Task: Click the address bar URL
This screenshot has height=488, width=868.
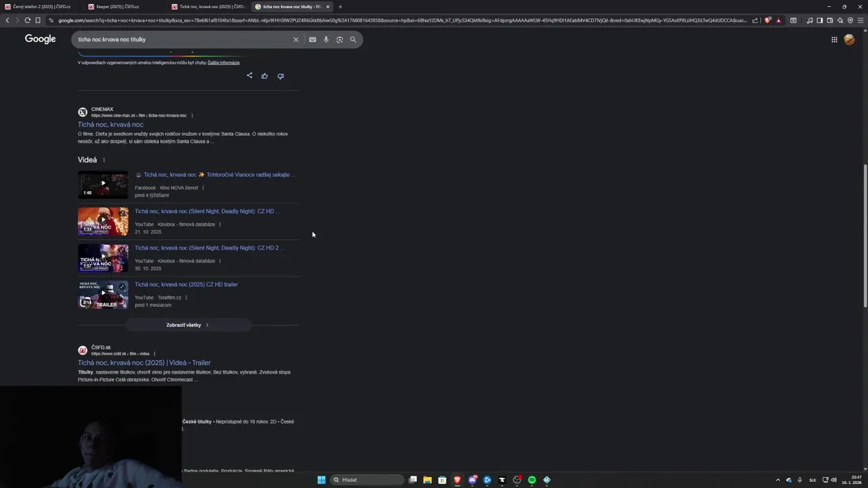Action: [x=401, y=20]
